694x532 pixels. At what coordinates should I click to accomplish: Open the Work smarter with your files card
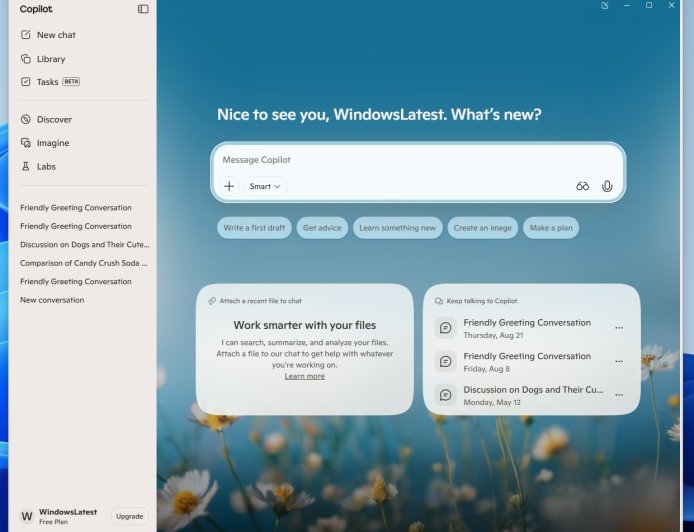tap(305, 350)
